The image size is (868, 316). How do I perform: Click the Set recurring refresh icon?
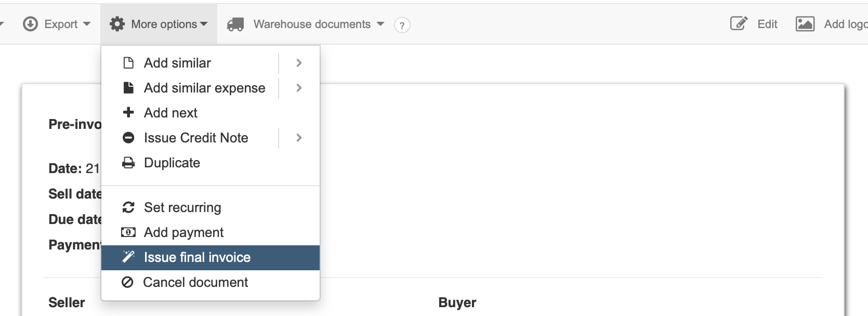click(129, 207)
